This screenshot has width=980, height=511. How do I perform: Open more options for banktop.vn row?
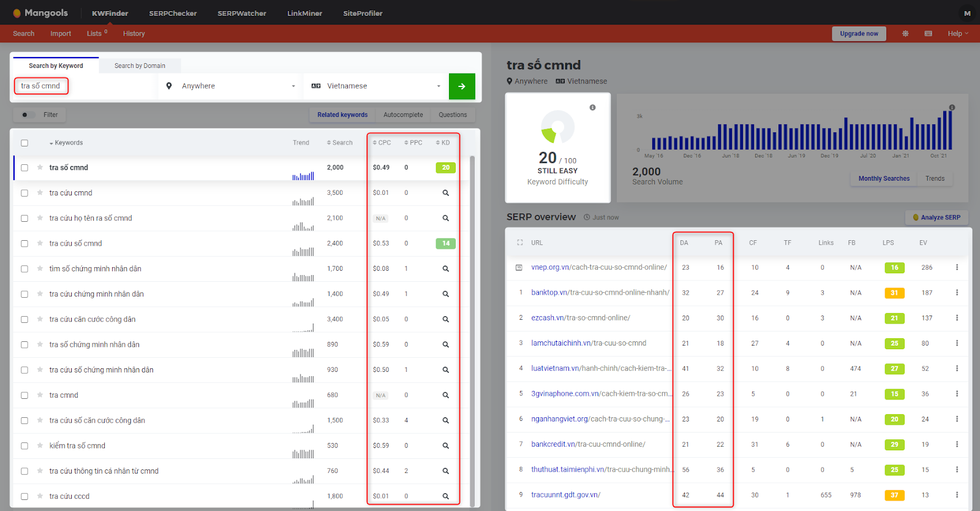(957, 292)
